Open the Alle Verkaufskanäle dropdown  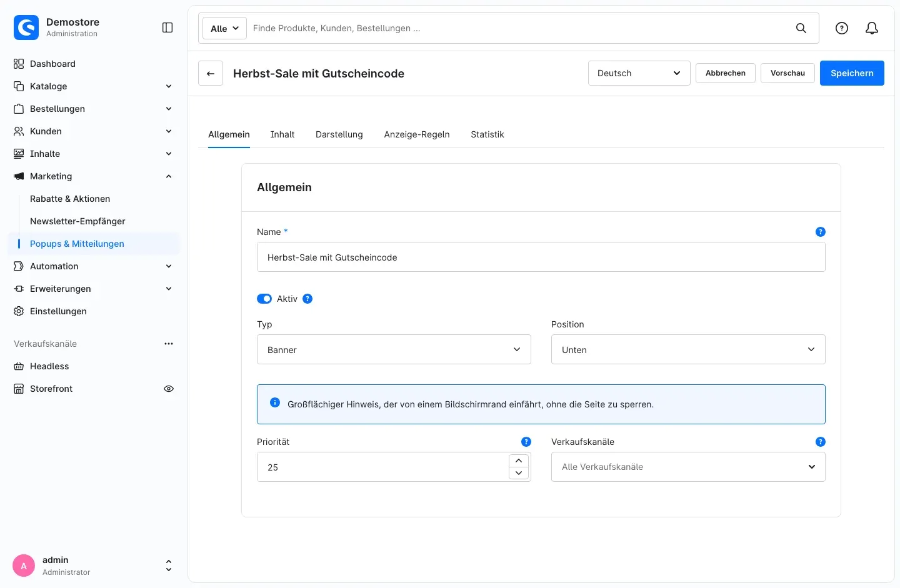pyautogui.click(x=688, y=467)
